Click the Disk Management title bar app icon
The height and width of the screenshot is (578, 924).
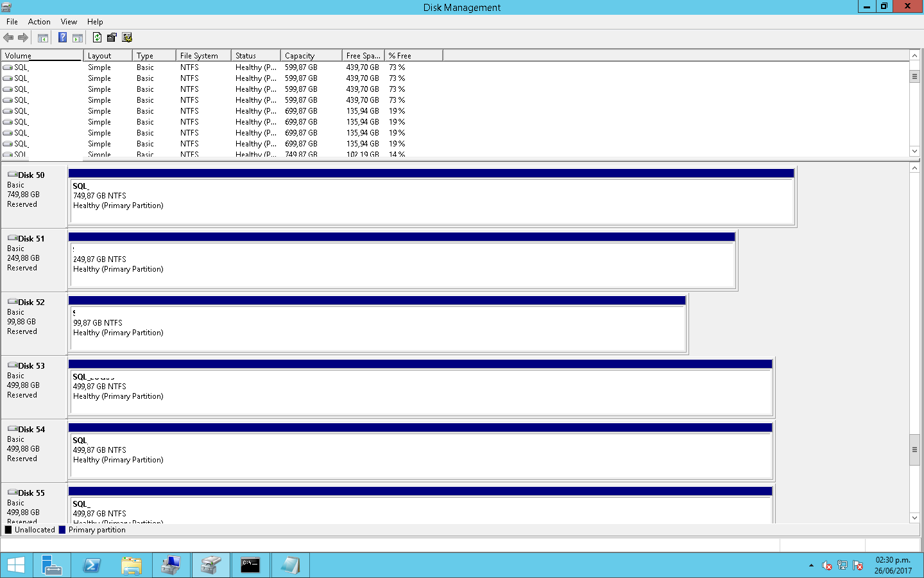6,7
